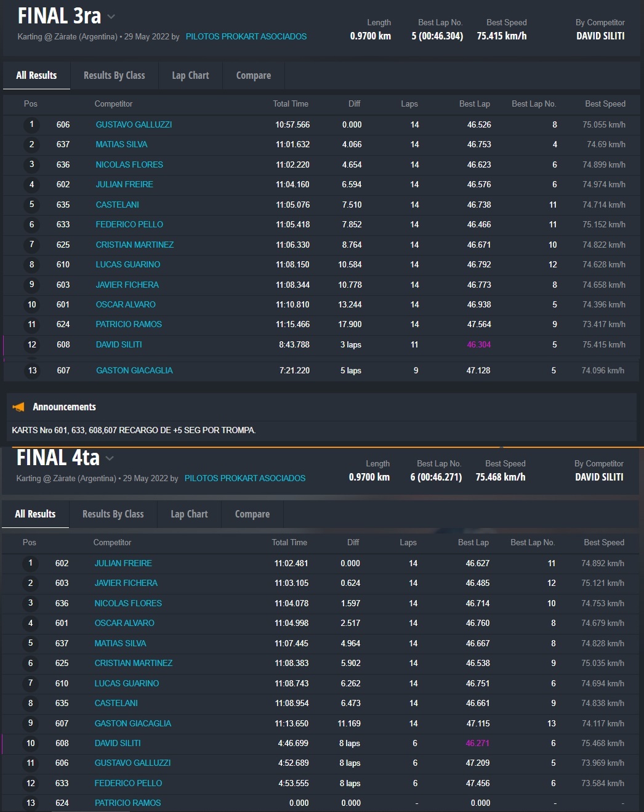
Task: Click position 1 badge in FINAL 3ra table
Action: click(31, 124)
